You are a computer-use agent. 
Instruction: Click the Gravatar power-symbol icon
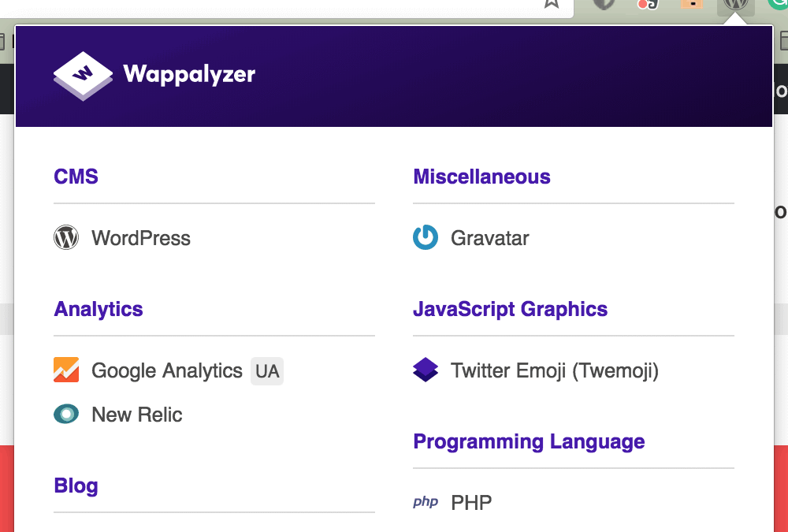click(x=426, y=238)
